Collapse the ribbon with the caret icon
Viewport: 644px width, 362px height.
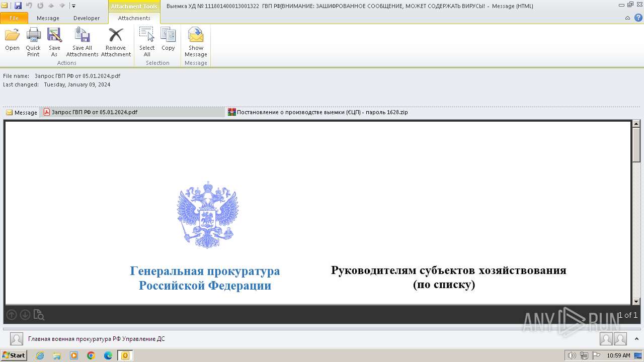[x=627, y=18]
